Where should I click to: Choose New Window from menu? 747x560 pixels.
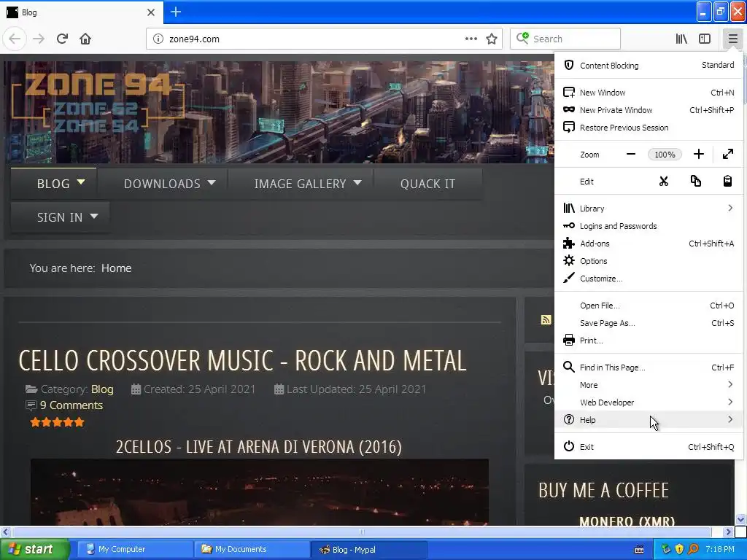tap(649, 93)
